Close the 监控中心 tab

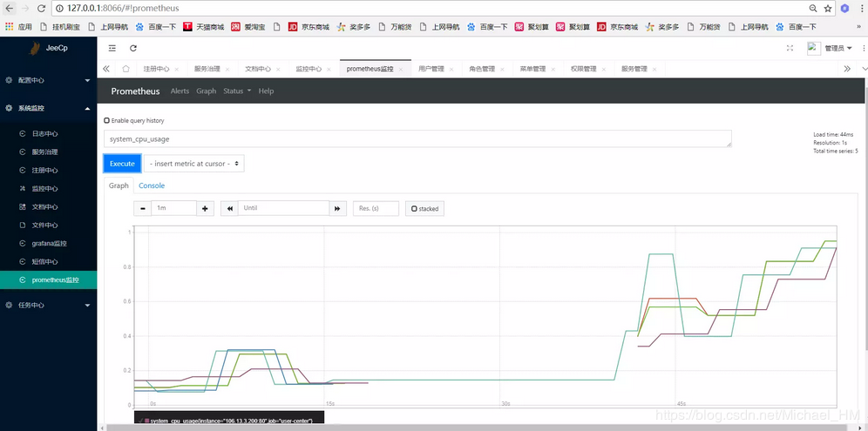(x=329, y=70)
